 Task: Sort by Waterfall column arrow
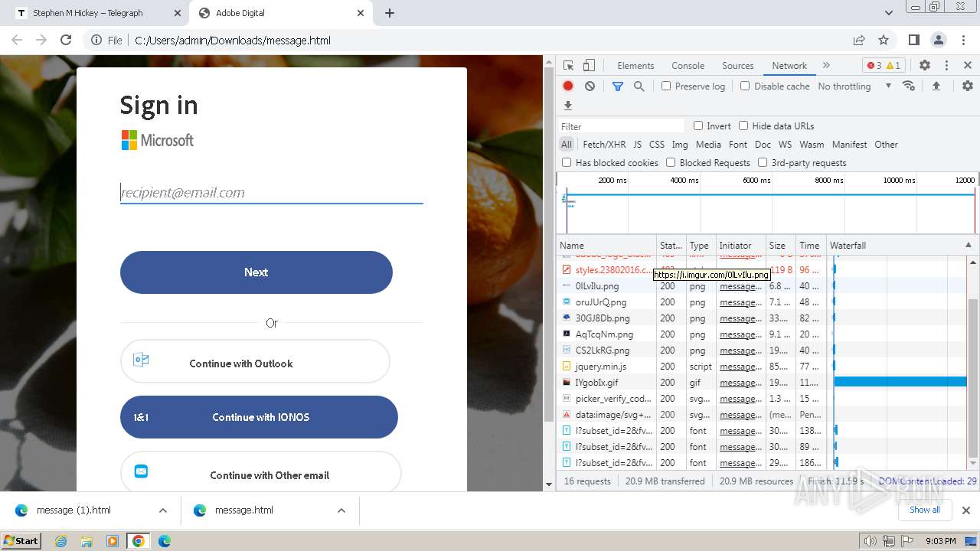[968, 245]
